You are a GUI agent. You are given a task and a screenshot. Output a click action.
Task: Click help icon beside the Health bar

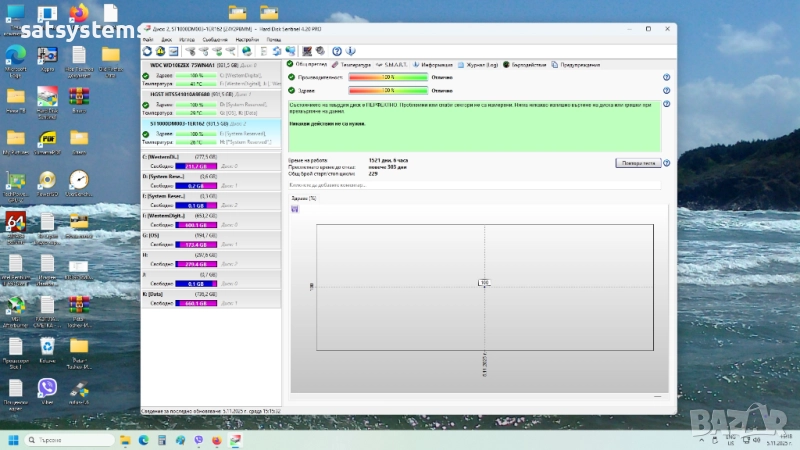pos(666,90)
